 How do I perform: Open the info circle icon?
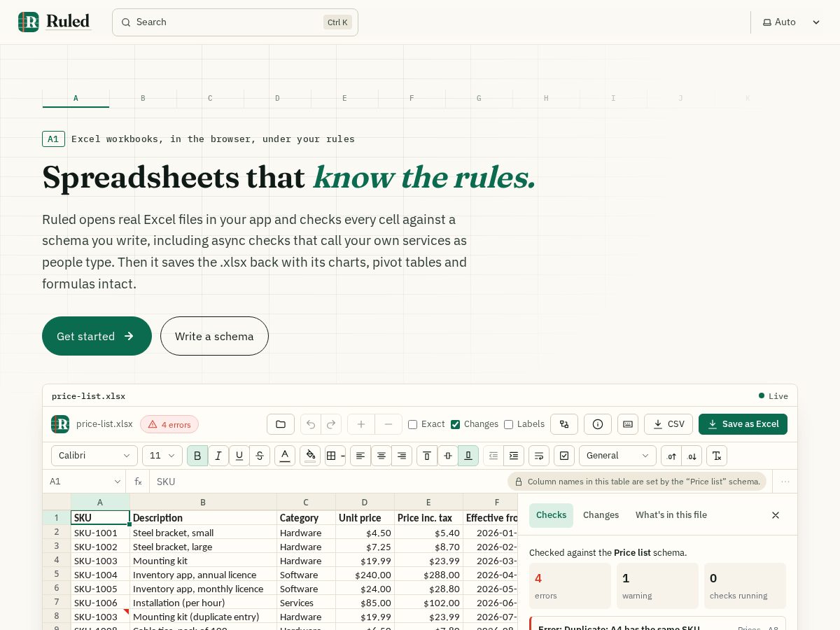(598, 424)
